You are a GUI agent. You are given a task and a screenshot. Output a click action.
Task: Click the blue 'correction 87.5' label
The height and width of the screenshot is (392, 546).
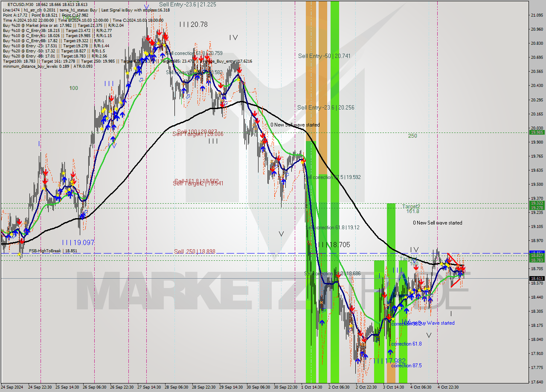pos(407,366)
